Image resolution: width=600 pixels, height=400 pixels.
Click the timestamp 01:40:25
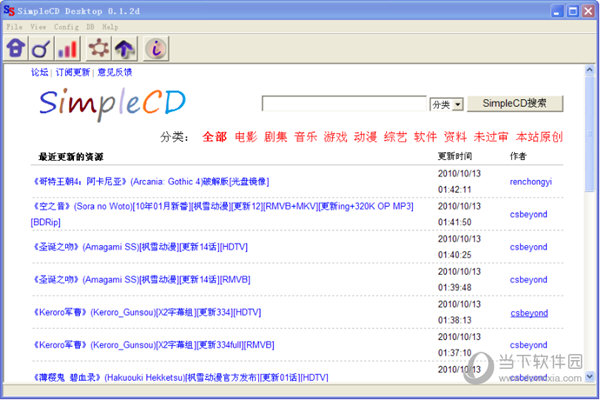(455, 255)
